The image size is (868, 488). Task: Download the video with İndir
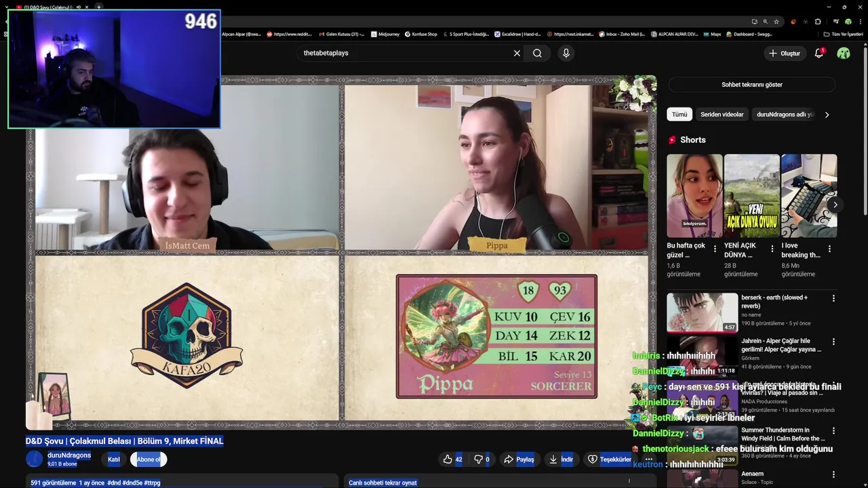[561, 460]
